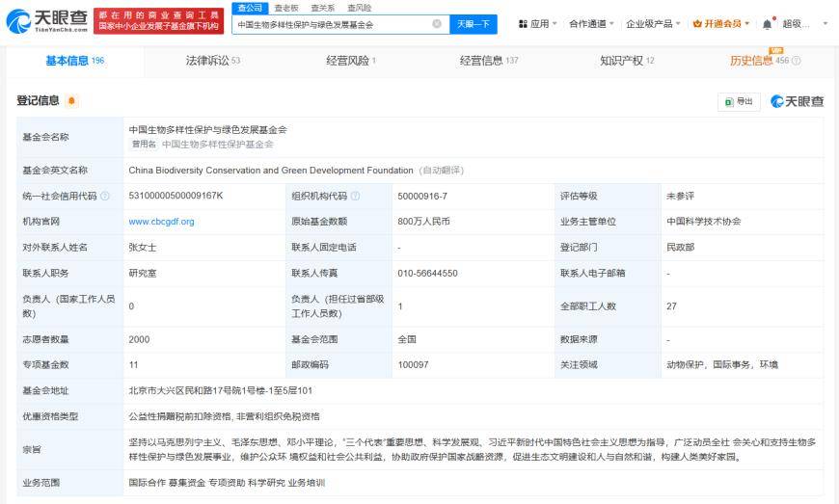The image size is (839, 504).
Task: Expand the 合作通道 dropdown
Action: pos(591,24)
